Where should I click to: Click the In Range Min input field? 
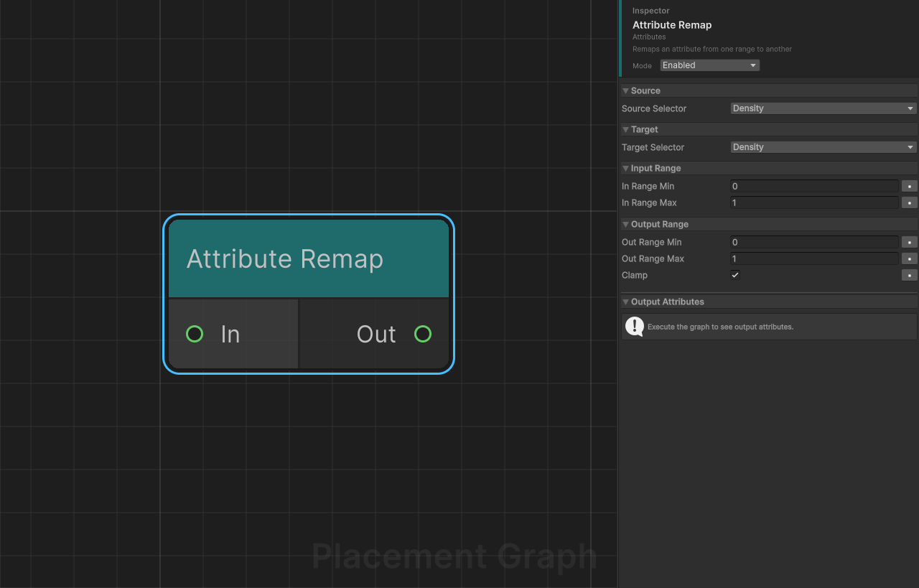[814, 186]
